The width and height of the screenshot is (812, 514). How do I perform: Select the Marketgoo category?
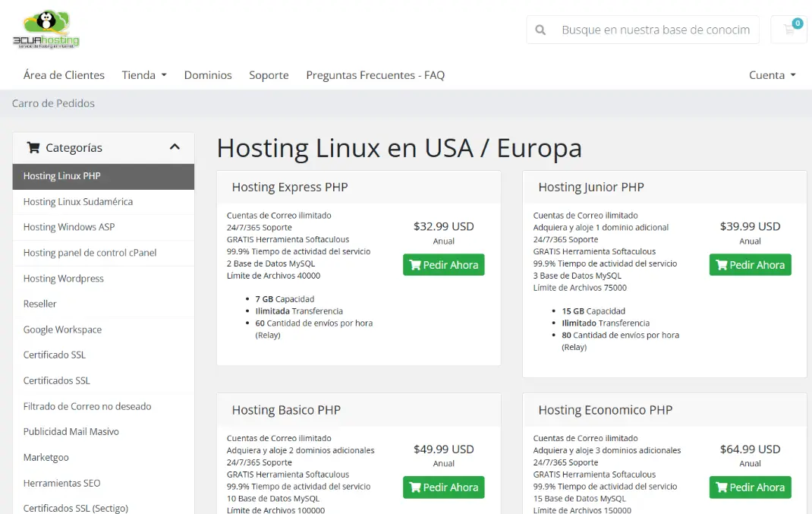click(103, 458)
